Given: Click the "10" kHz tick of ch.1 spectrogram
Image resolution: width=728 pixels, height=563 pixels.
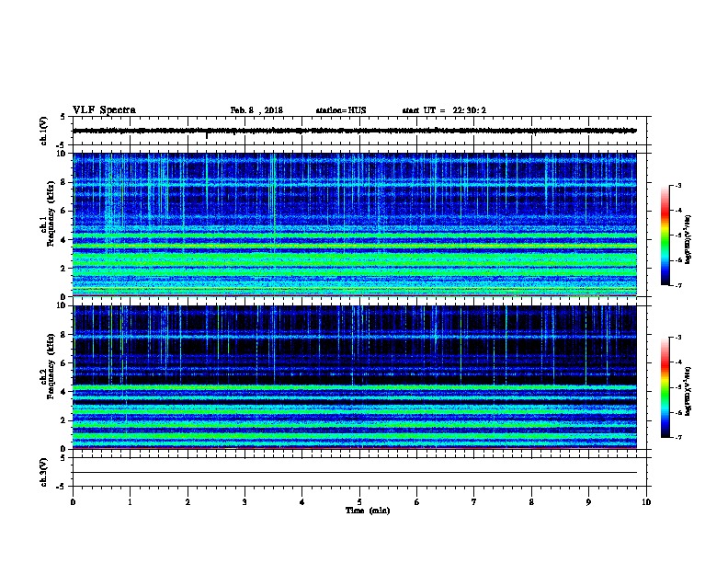Looking at the screenshot, I should tap(62, 154).
